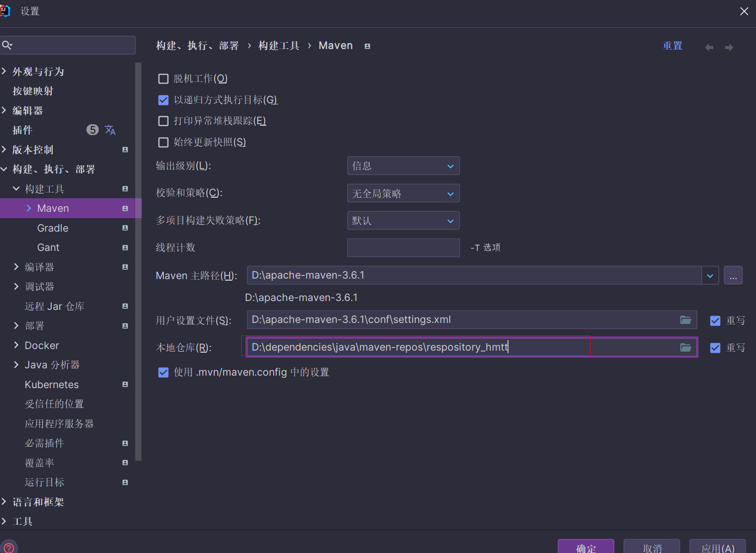The image size is (756, 553).
Task: Click the project-level icon beside 编译器
Action: click(x=125, y=267)
